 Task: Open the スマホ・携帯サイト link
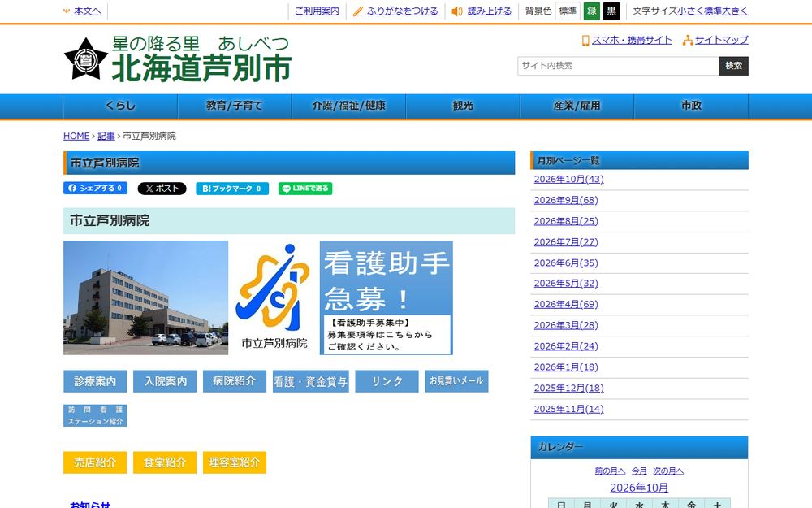point(632,40)
